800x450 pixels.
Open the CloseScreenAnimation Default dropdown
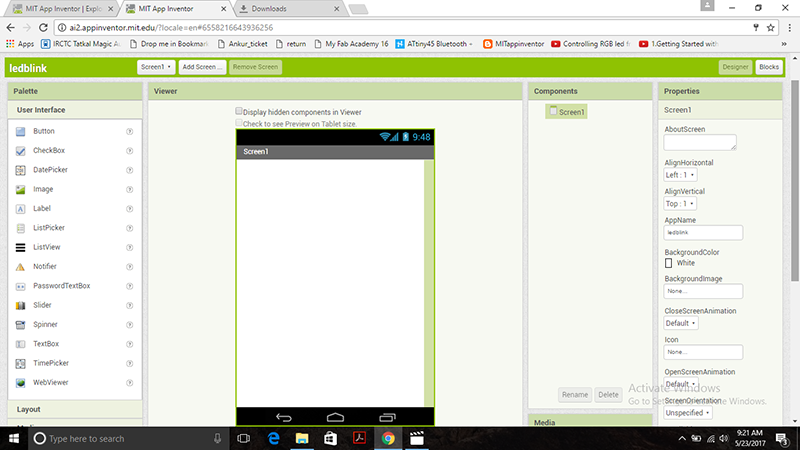click(681, 323)
